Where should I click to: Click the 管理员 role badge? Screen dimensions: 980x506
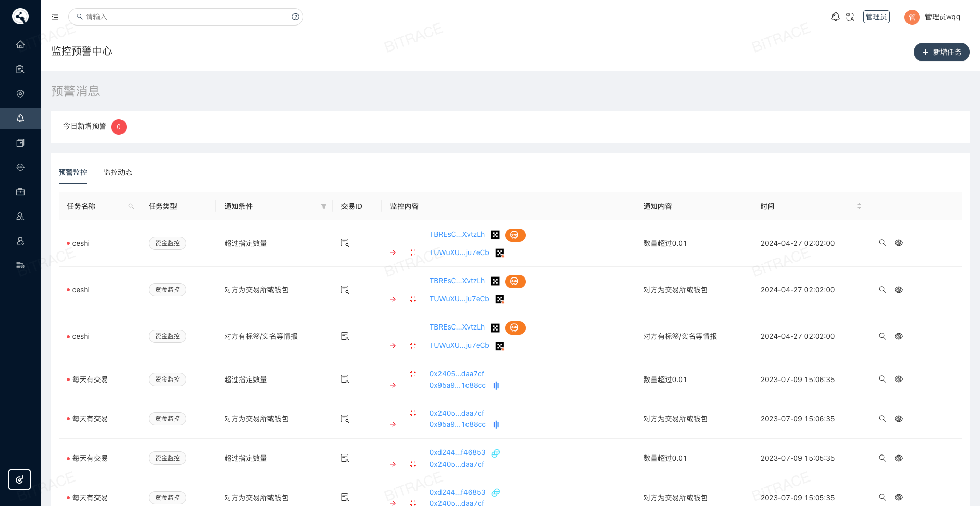coord(876,17)
